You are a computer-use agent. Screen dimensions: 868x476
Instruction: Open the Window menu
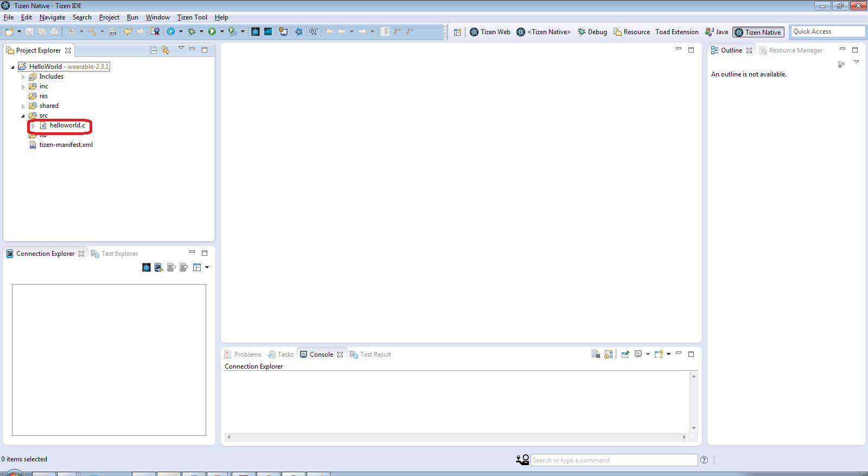tap(157, 17)
